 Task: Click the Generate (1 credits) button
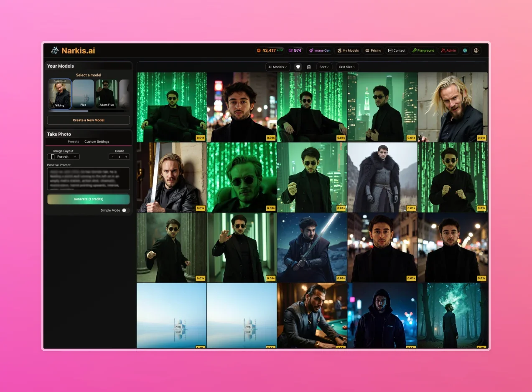(x=89, y=199)
